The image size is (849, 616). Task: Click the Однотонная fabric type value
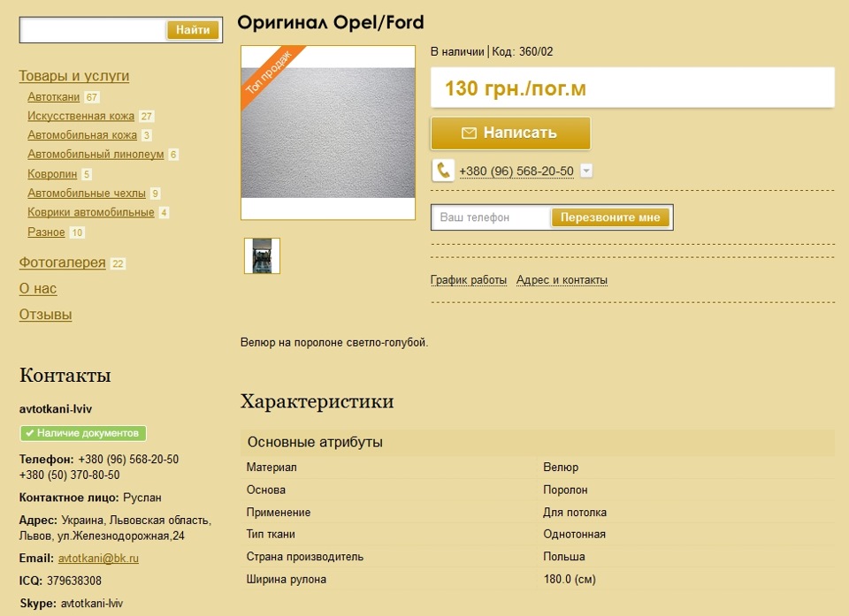coord(575,535)
